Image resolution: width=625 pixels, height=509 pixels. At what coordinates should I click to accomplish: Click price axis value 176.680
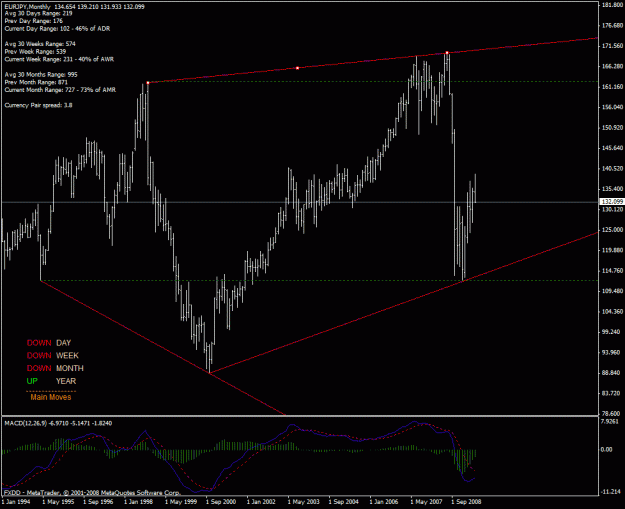612,25
